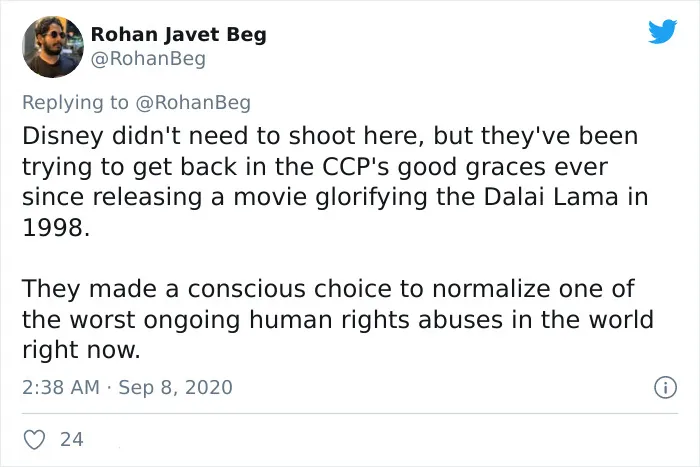
Task: Click the Twitter bird logo
Action: [662, 31]
